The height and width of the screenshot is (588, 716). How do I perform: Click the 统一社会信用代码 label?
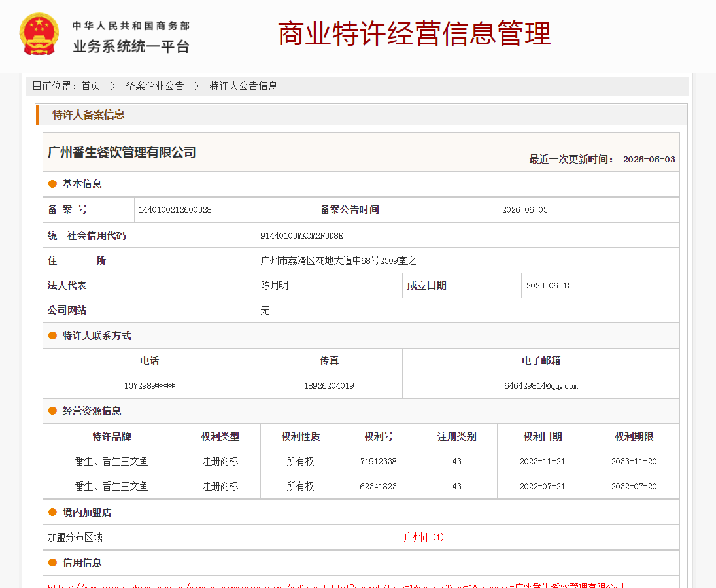[x=87, y=235]
